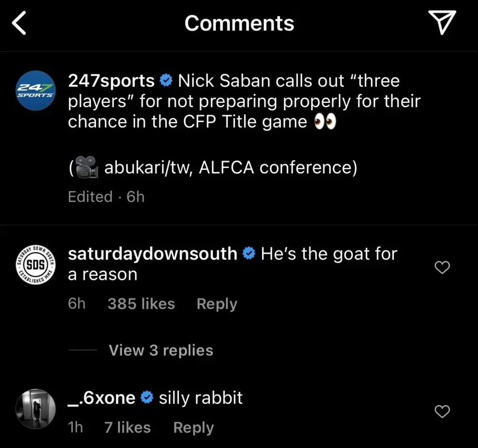The height and width of the screenshot is (448, 478).
Task: Reply to the saturdaydownsouth comment
Action: pos(217,304)
